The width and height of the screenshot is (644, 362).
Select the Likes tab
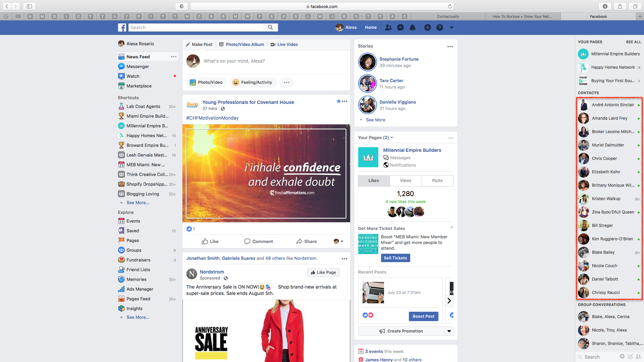pyautogui.click(x=374, y=181)
